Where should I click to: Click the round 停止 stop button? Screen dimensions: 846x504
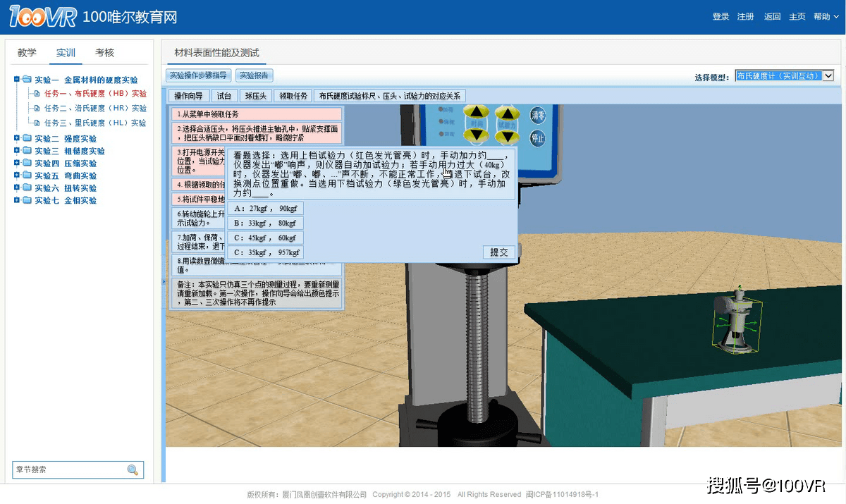coord(538,137)
